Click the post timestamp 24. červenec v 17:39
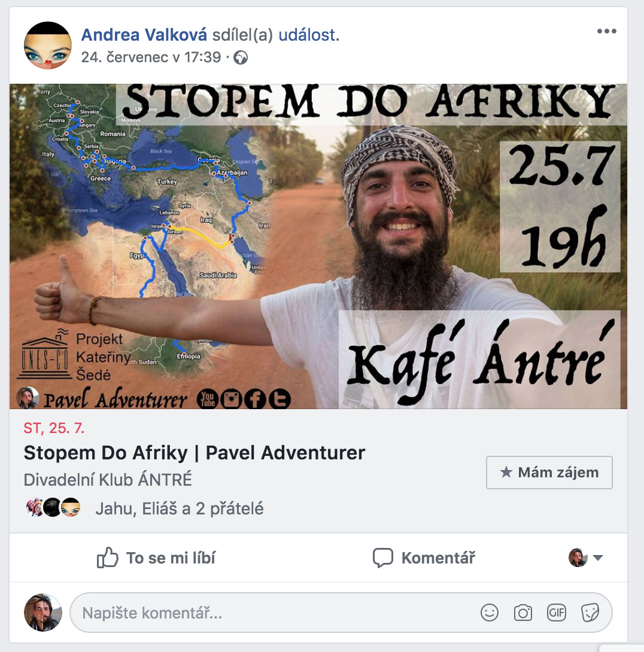The image size is (644, 652). [x=151, y=57]
